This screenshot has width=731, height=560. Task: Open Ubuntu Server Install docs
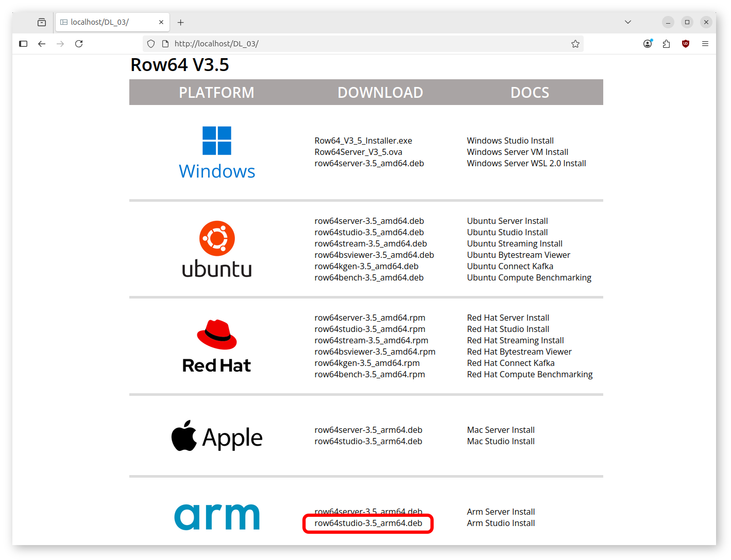pos(507,221)
